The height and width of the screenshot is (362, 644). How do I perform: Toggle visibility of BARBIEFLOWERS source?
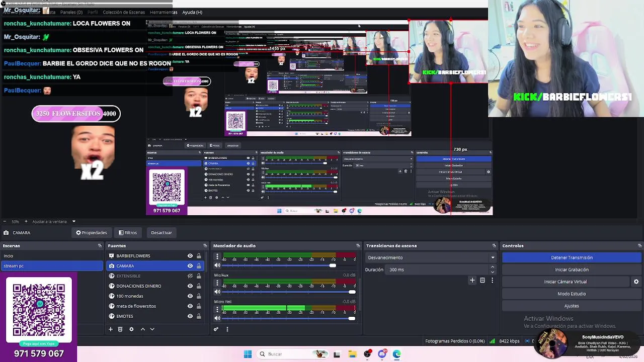190,256
